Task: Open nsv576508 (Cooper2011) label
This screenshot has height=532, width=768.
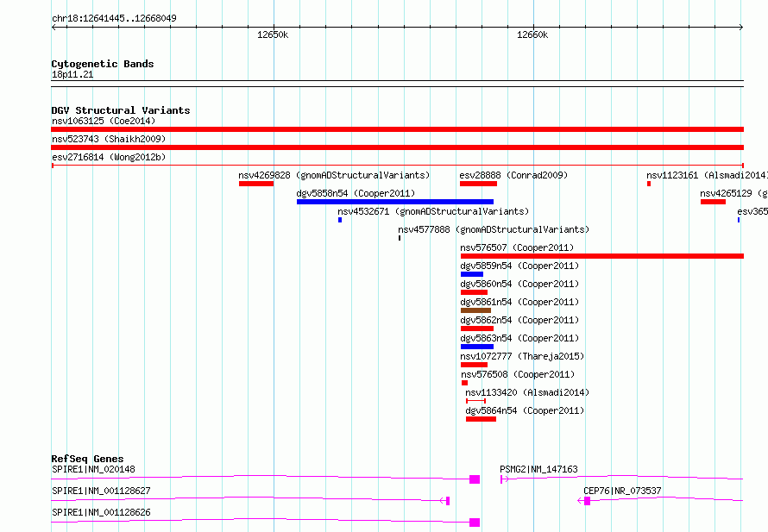Action: click(518, 374)
